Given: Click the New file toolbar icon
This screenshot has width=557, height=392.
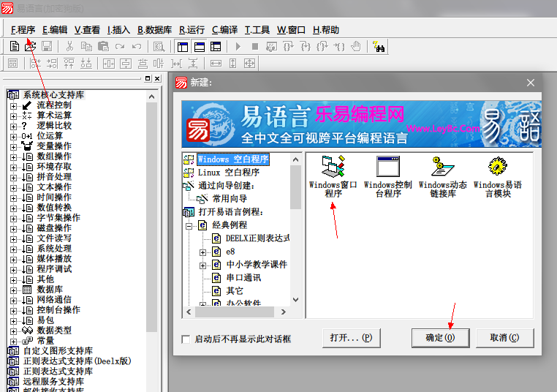Looking at the screenshot, I should [14, 46].
